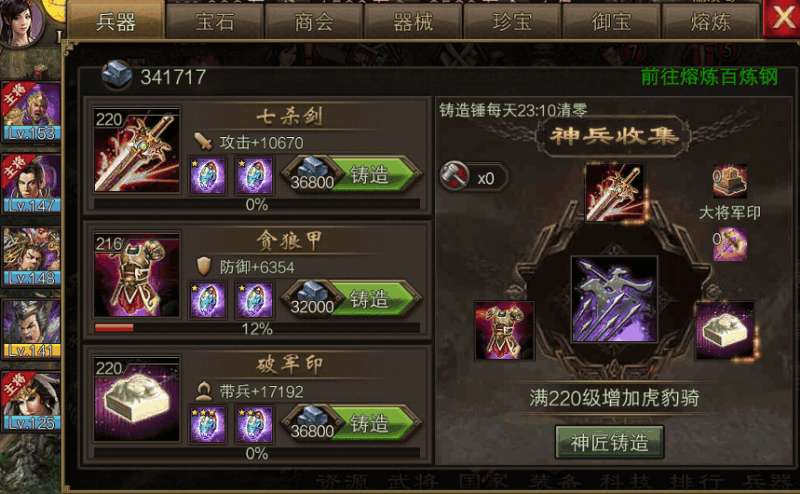Click the 大将军印 seal icon

[730, 182]
